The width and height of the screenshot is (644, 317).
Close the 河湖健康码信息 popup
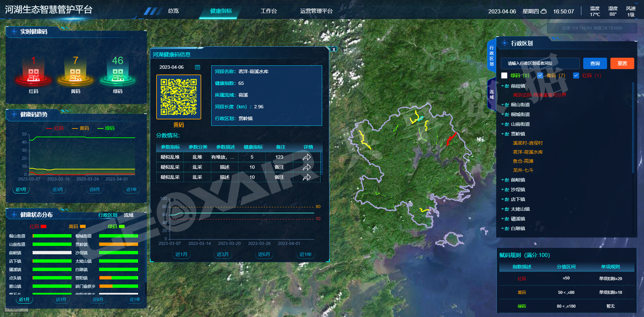[x=334, y=49]
